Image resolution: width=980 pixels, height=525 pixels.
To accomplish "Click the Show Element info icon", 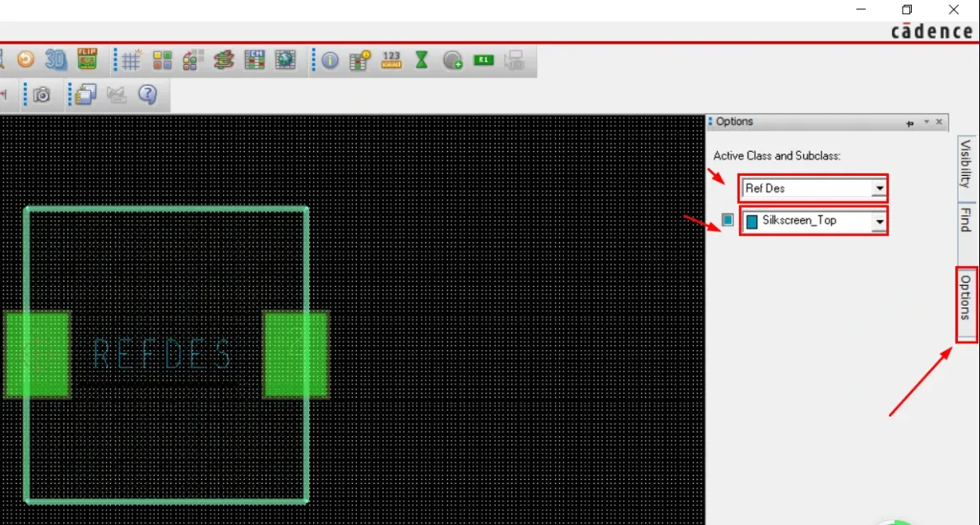I will point(330,60).
